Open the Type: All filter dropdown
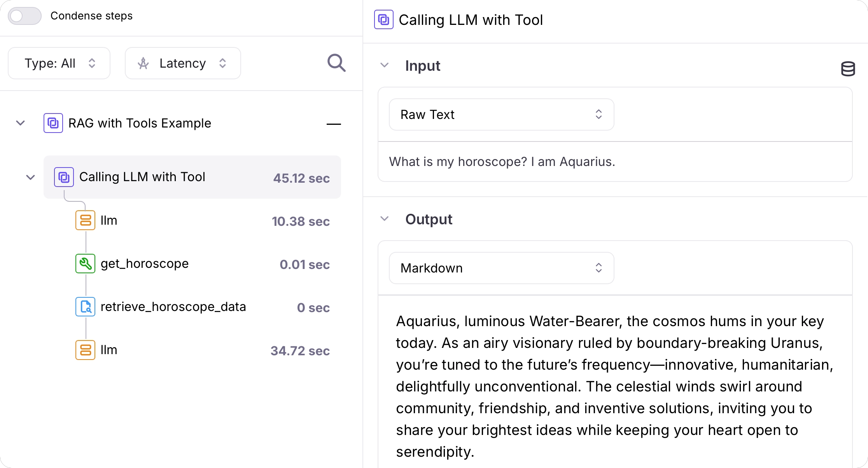This screenshot has width=868, height=468. [x=59, y=63]
